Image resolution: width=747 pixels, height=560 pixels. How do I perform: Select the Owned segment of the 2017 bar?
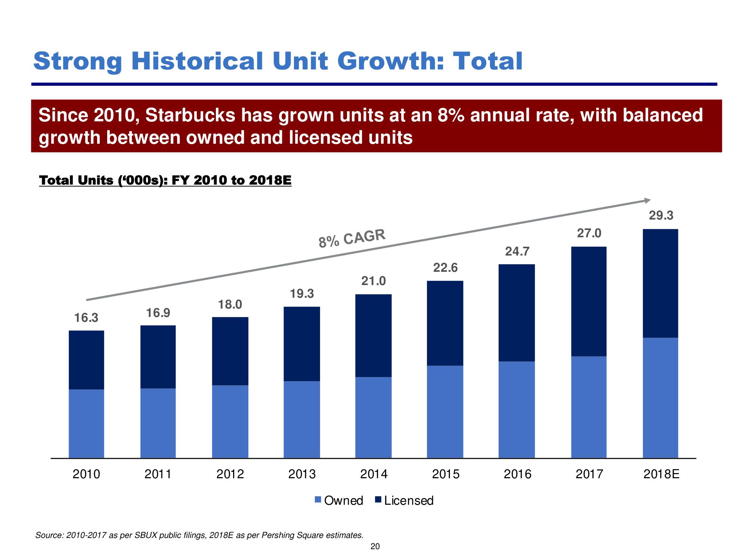pyautogui.click(x=589, y=407)
